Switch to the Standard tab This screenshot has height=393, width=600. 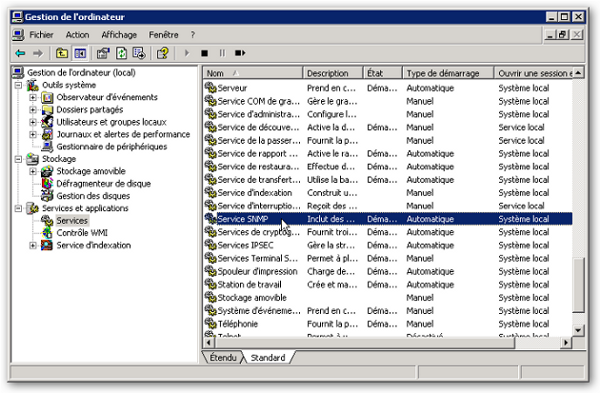click(x=268, y=357)
